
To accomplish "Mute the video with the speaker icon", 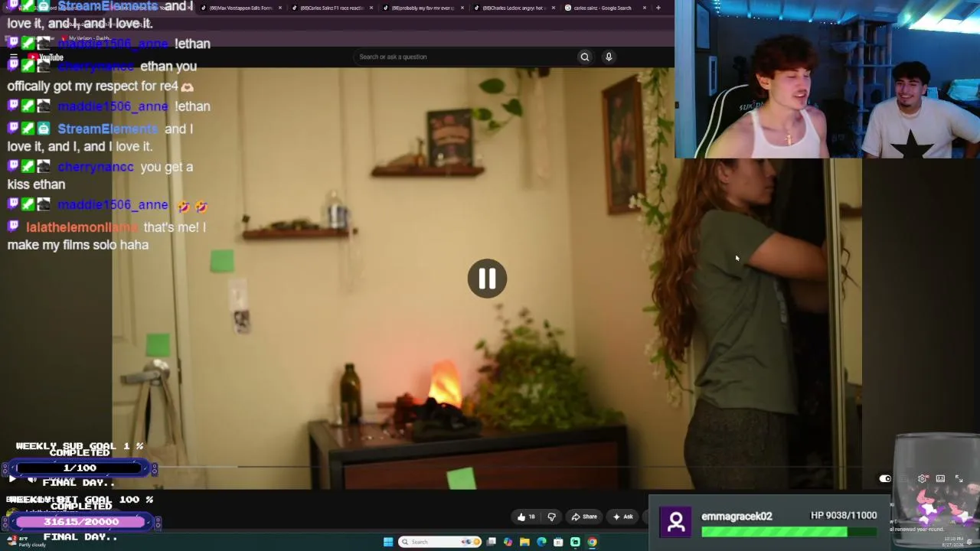I will coord(31,479).
